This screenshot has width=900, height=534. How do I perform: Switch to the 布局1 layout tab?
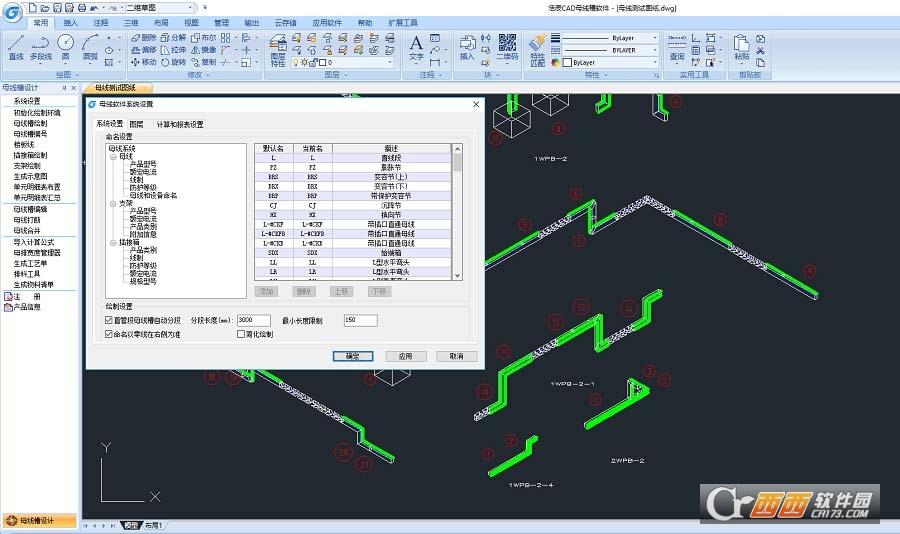(x=153, y=525)
